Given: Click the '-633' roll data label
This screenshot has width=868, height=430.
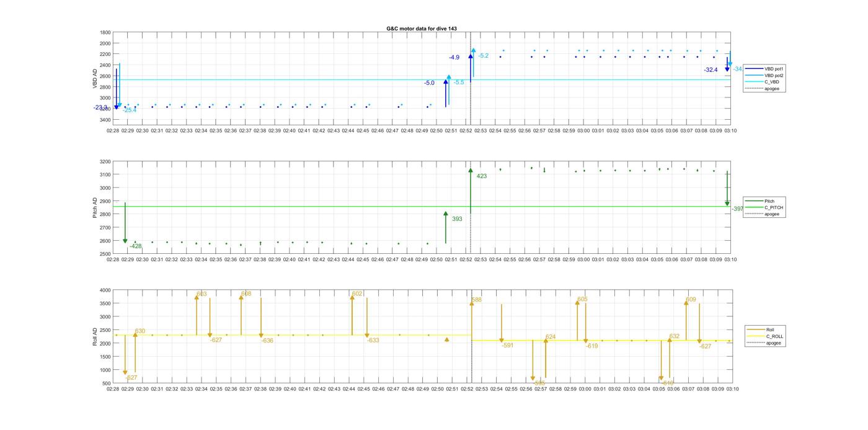Looking at the screenshot, I should tap(373, 341).
